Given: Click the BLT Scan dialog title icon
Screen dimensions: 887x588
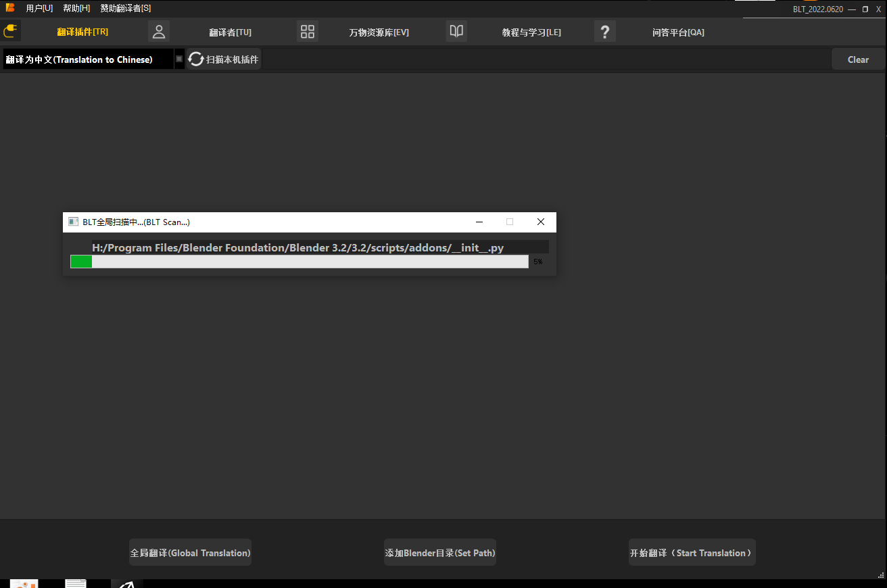Looking at the screenshot, I should pyautogui.click(x=74, y=222).
